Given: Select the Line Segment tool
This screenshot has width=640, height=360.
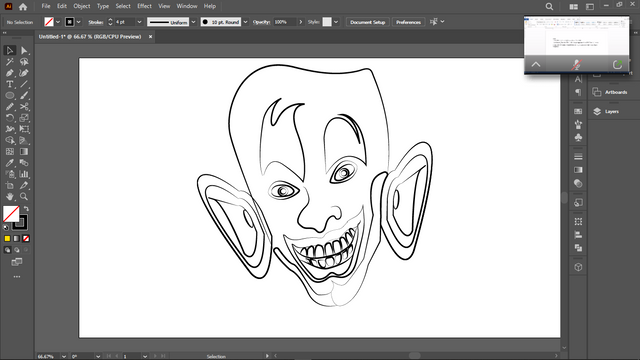Looking at the screenshot, I should point(24,84).
